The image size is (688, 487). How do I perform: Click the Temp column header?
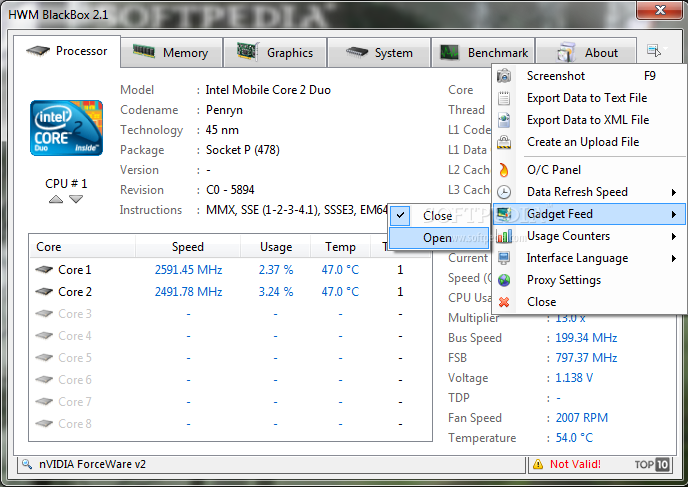point(340,247)
